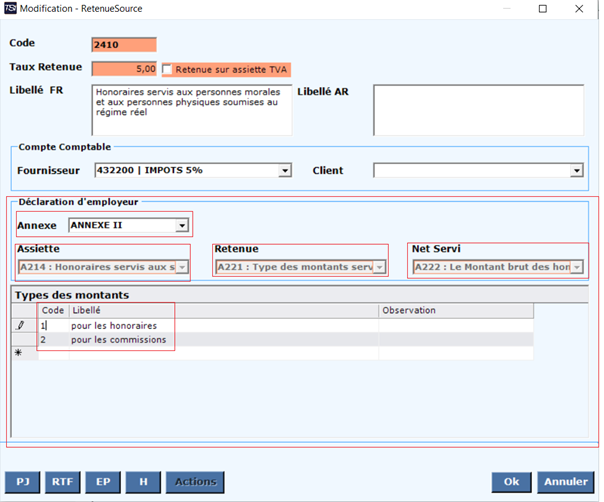
Task: Open the Actions button
Action: [195, 482]
